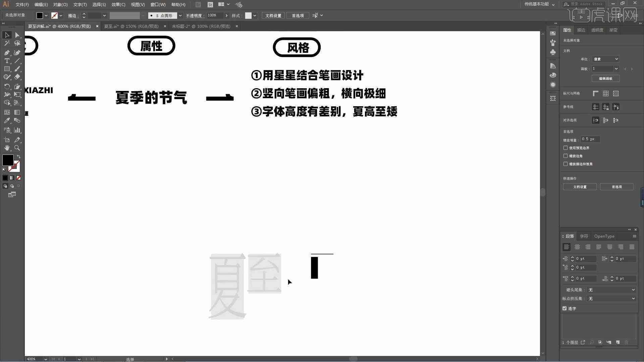Select the Pen tool in toolbar
Image resolution: width=644 pixels, height=362 pixels.
[x=6, y=52]
